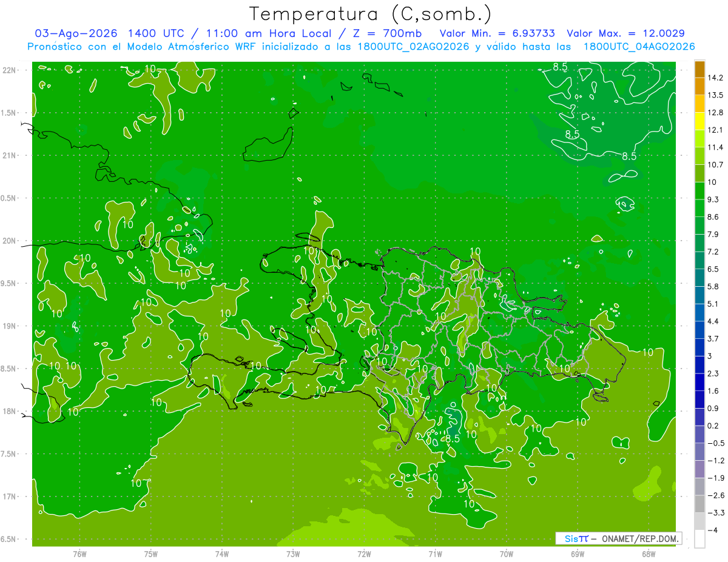Select the forecast date "03-Ago-2026"
This screenshot has width=728, height=562.
point(76,33)
